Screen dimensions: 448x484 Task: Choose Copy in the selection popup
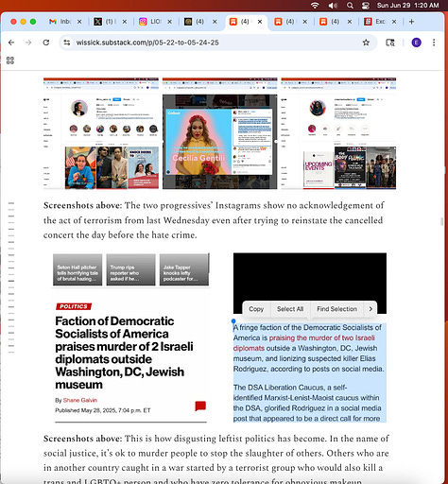pyautogui.click(x=256, y=309)
